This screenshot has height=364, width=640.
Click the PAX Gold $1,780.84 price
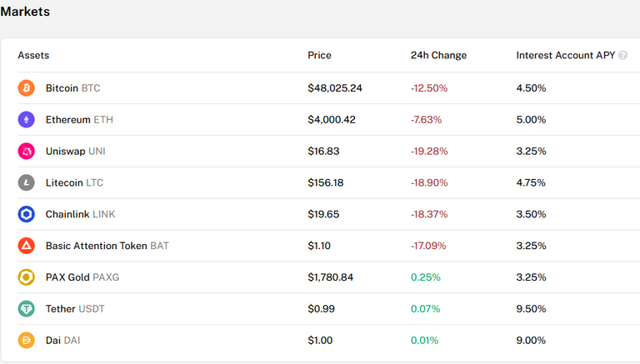[330, 277]
